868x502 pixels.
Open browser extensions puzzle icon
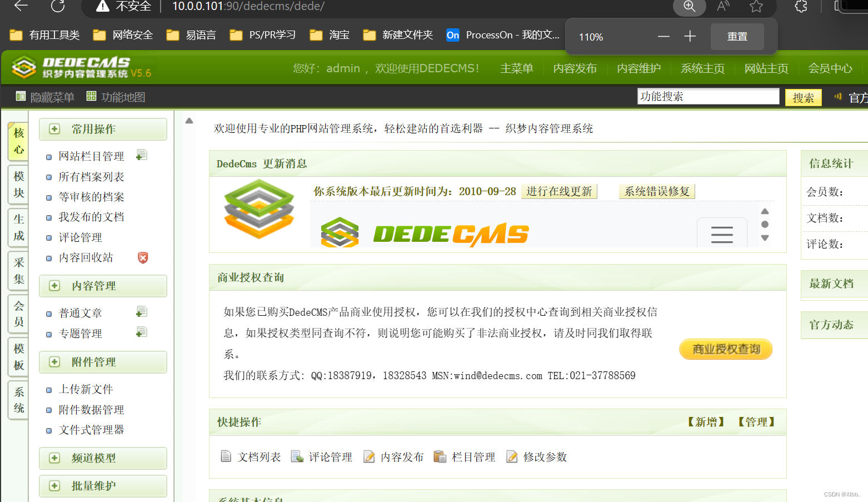point(801,6)
